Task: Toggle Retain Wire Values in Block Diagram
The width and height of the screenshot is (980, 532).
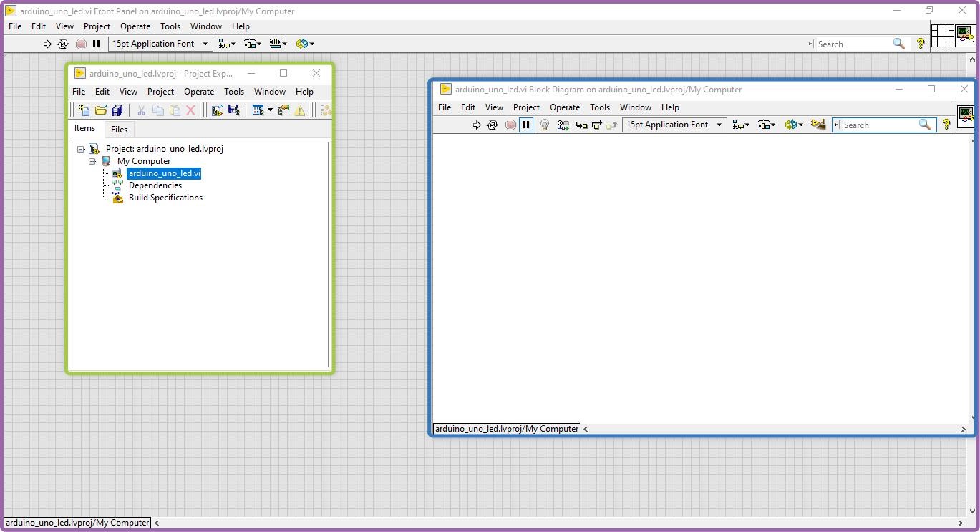Action: pos(563,125)
